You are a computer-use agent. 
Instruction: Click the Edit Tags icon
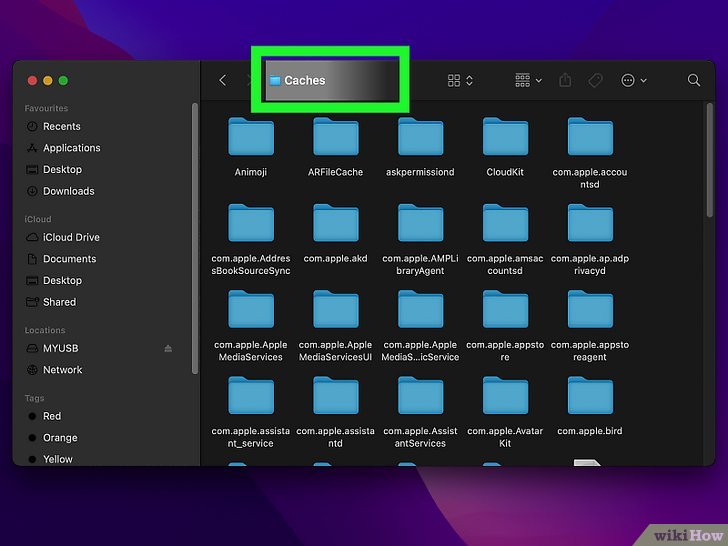tap(595, 80)
